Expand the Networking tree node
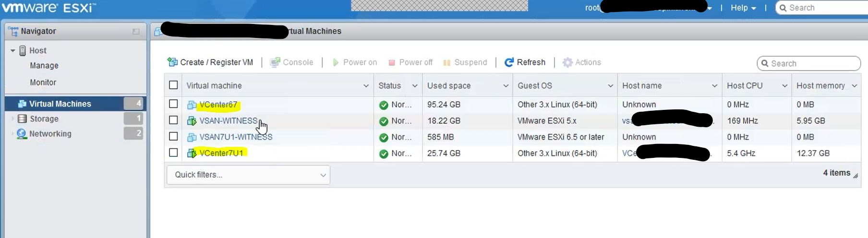This screenshot has height=238, width=868. tap(12, 134)
